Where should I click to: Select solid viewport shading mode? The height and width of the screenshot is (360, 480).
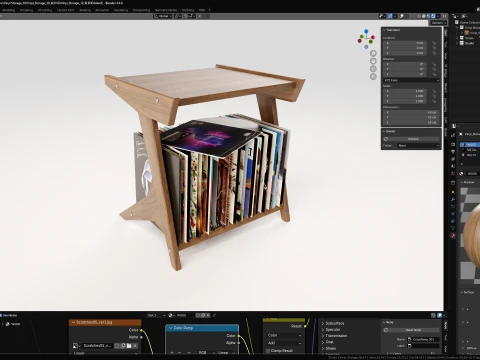424,16
